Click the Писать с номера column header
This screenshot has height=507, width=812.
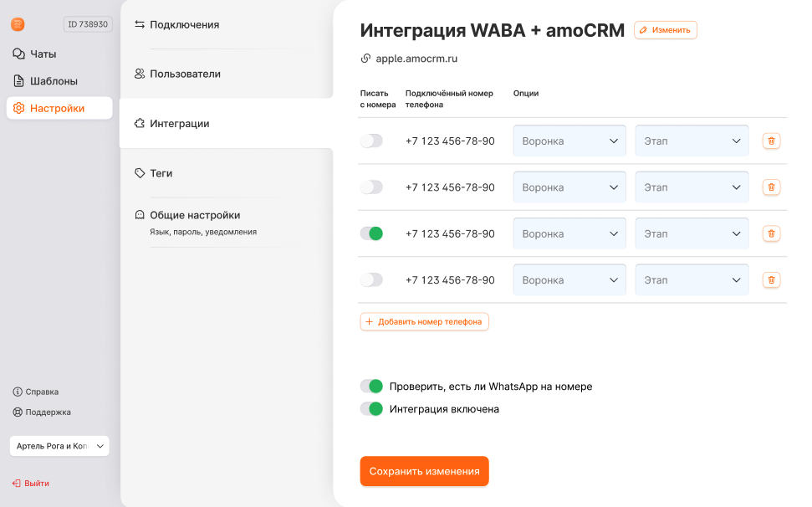pos(377,99)
